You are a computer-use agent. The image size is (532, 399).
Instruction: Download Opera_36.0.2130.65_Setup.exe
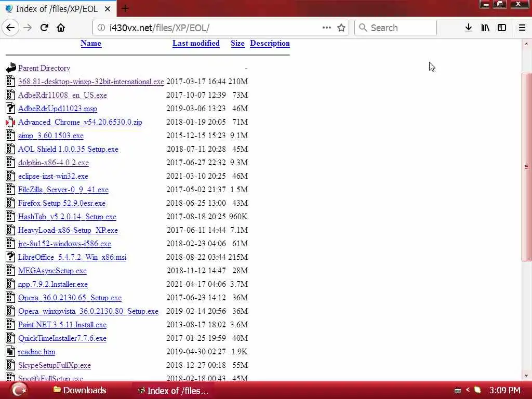click(70, 298)
